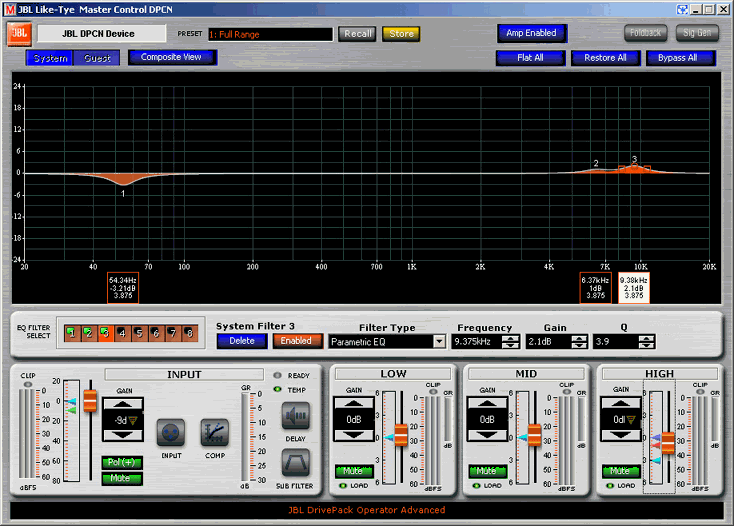Toggle System Filter 3 Enabled button
The width and height of the screenshot is (734, 526).
298,341
